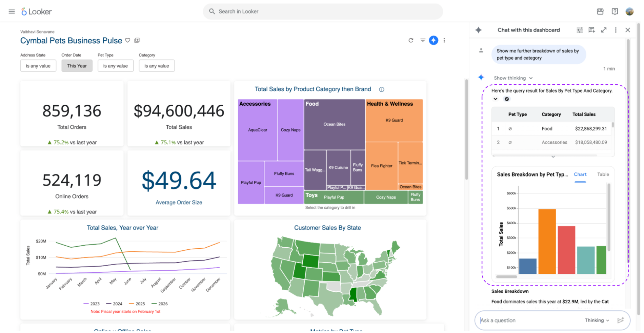The height and width of the screenshot is (333, 644).
Task: Open the Address State filter
Action: pyautogui.click(x=38, y=66)
